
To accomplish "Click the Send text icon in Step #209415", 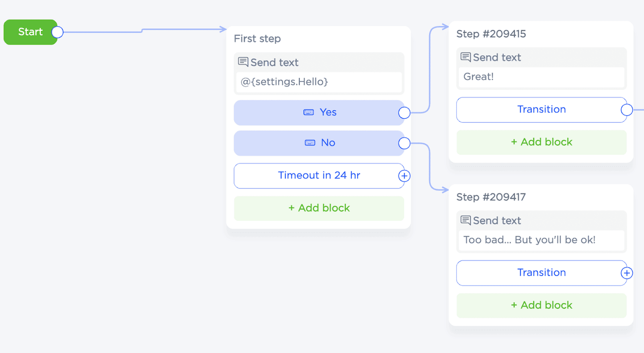I will pyautogui.click(x=465, y=57).
